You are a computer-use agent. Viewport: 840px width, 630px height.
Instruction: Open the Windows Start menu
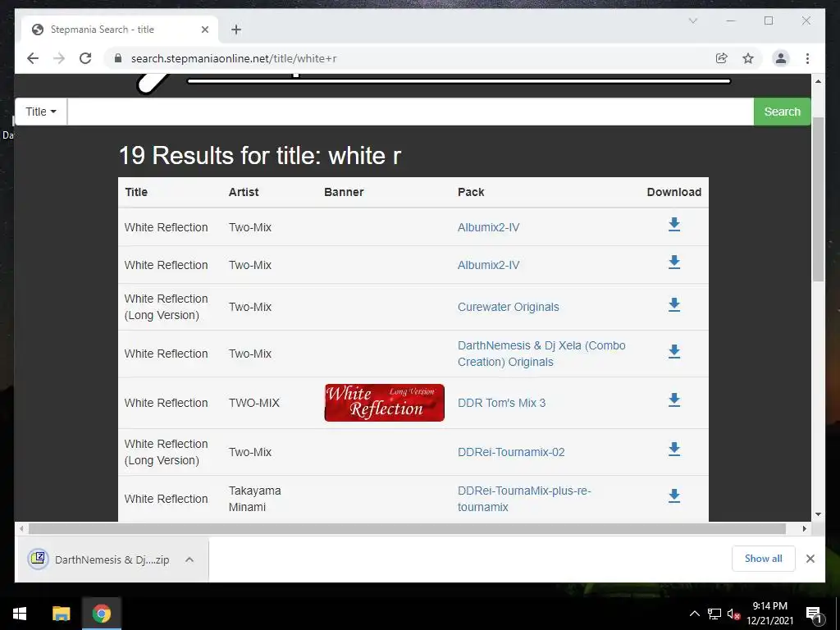(x=20, y=614)
